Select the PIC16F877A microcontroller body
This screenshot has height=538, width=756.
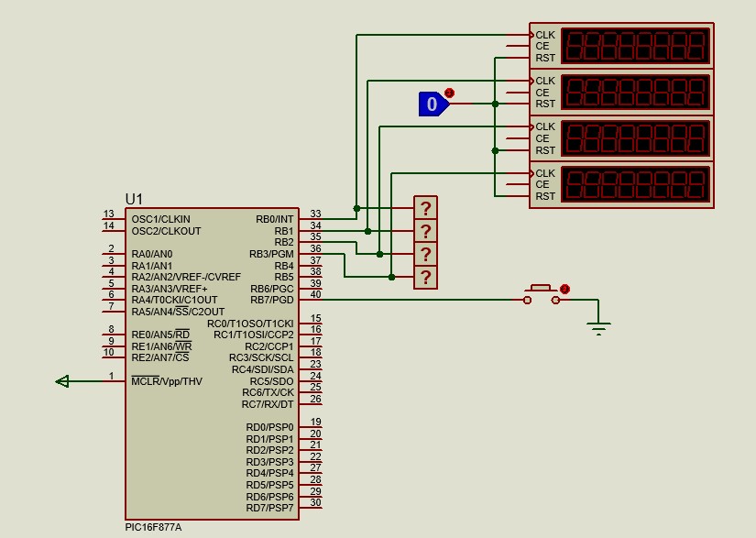click(x=213, y=364)
